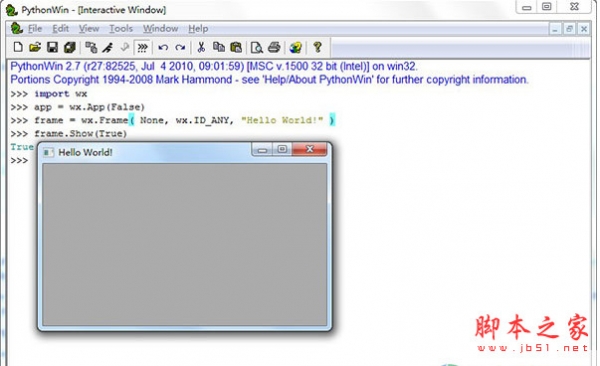Click the 'Portions Copyright 1994-2008' line
600x366 pixels.
coord(269,80)
